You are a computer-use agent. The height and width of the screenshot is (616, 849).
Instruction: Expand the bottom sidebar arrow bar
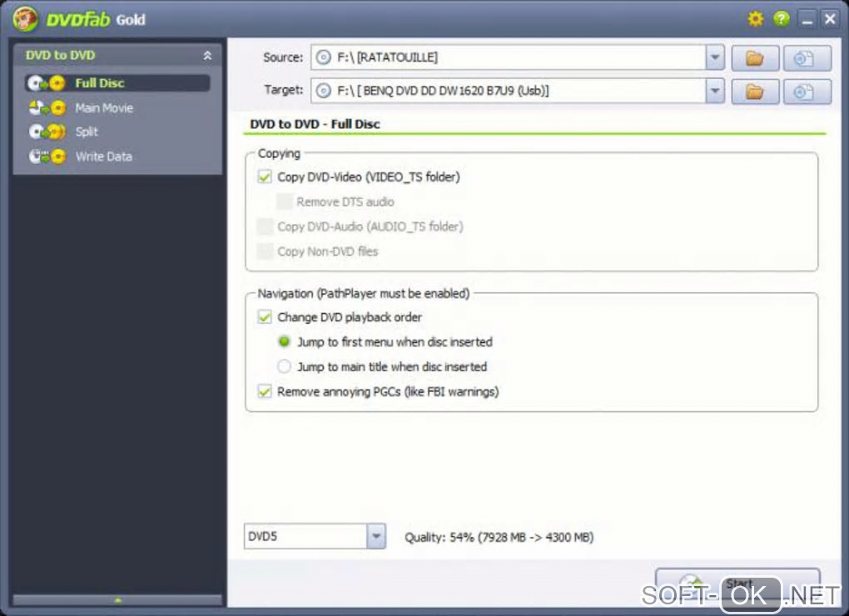117,599
